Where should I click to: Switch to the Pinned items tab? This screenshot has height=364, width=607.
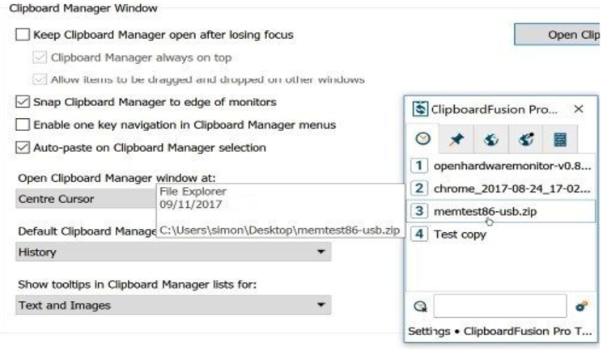pyautogui.click(x=455, y=138)
